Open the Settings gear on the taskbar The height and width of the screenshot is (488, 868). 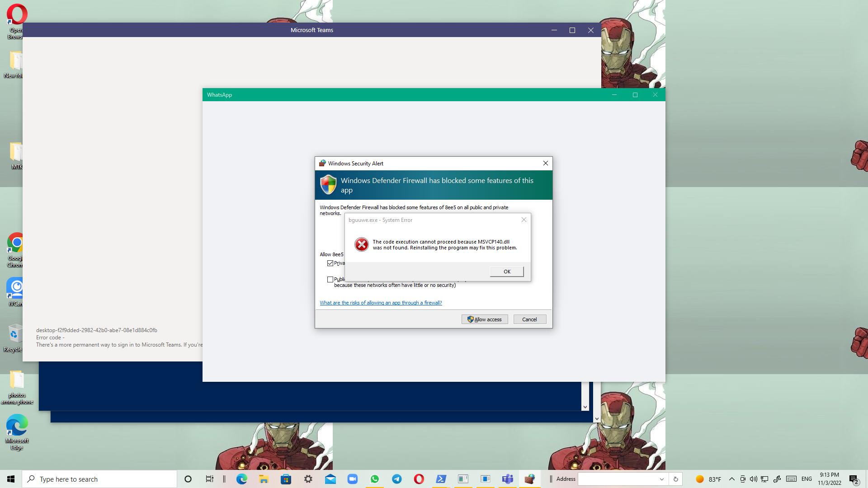tap(308, 479)
